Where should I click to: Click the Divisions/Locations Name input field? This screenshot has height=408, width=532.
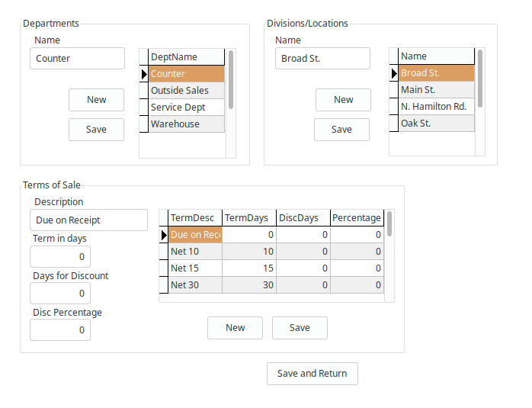click(x=322, y=59)
